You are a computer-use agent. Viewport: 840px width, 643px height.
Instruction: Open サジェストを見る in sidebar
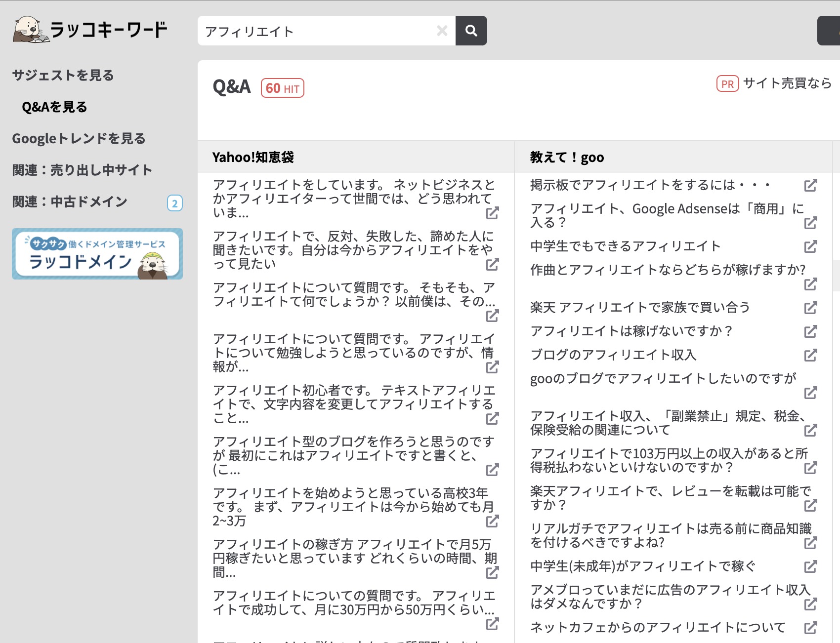pyautogui.click(x=63, y=75)
